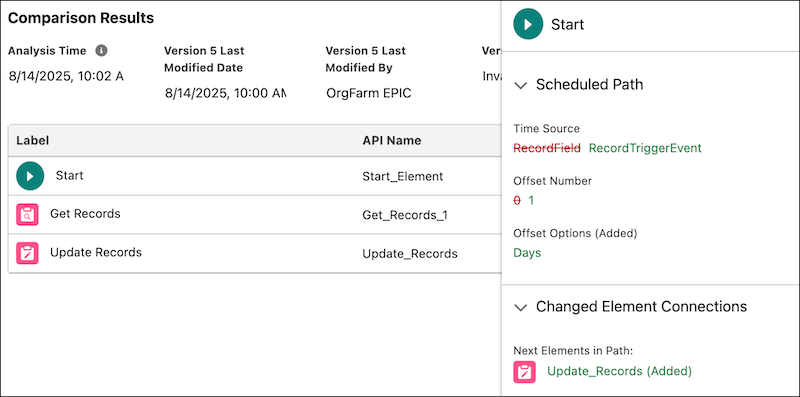The width and height of the screenshot is (800, 397).
Task: Select the Start row label
Action: pyautogui.click(x=69, y=176)
